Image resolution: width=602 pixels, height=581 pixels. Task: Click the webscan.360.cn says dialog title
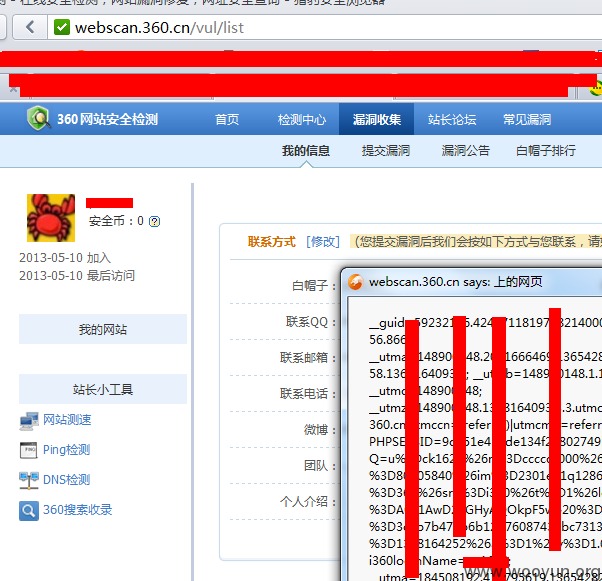(x=455, y=282)
